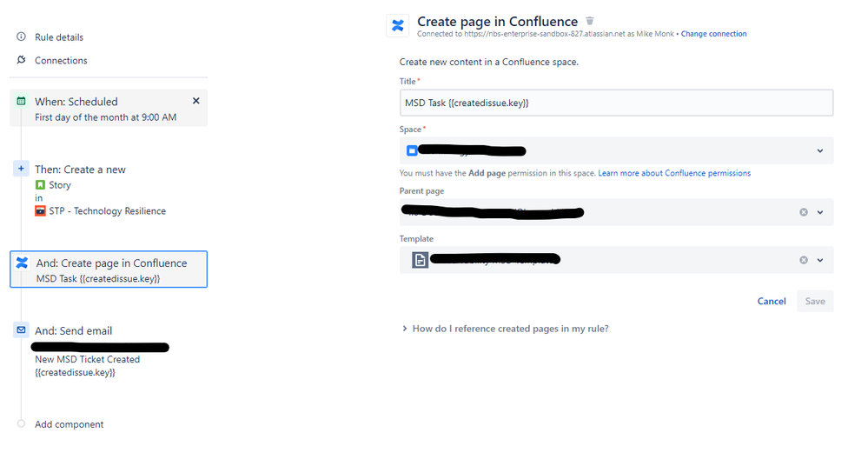
Task: Click the Save button
Action: coord(815,301)
